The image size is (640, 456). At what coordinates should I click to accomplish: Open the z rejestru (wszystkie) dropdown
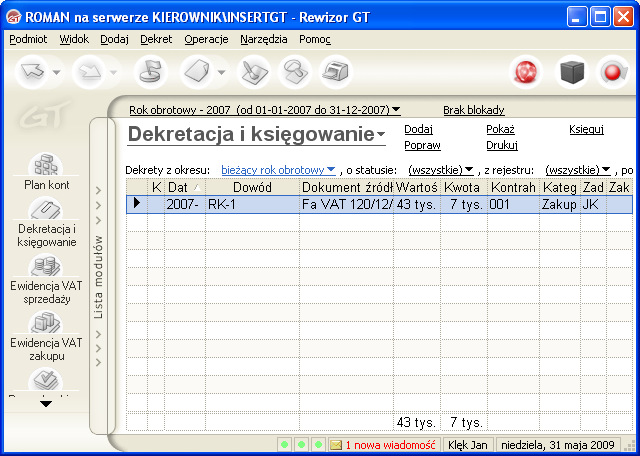click(578, 170)
